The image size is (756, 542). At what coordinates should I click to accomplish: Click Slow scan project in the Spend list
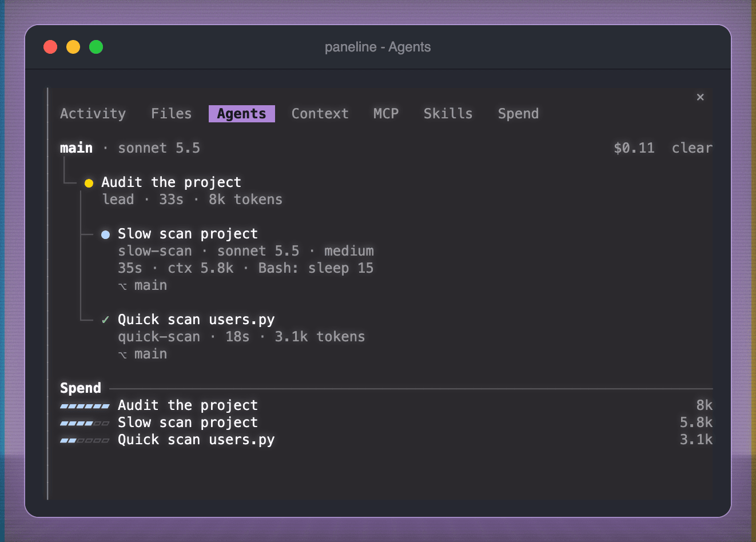coord(188,423)
